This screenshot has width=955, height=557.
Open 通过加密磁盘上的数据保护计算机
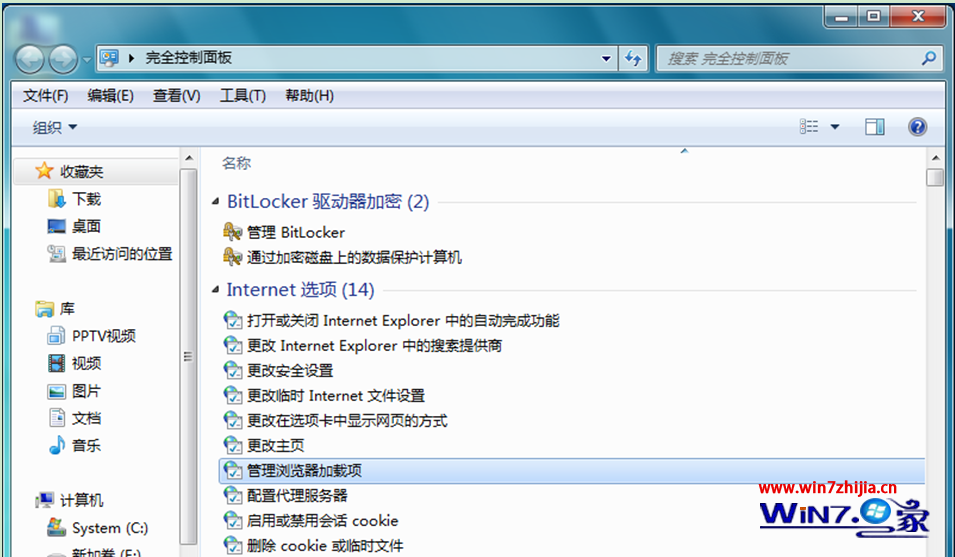coord(354,257)
